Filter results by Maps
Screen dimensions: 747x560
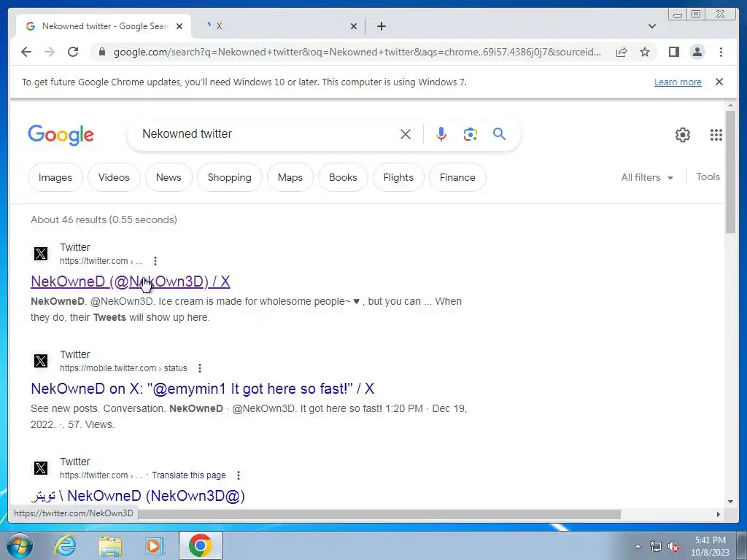pos(290,178)
